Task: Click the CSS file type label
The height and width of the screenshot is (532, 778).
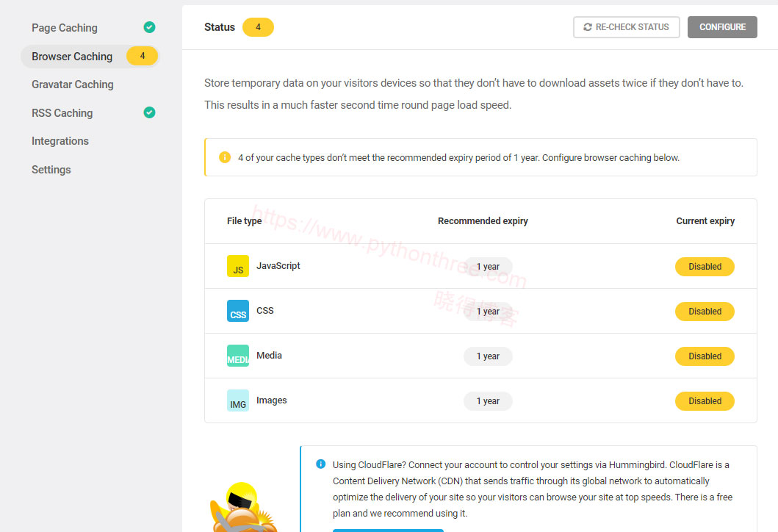Action: pyautogui.click(x=265, y=311)
